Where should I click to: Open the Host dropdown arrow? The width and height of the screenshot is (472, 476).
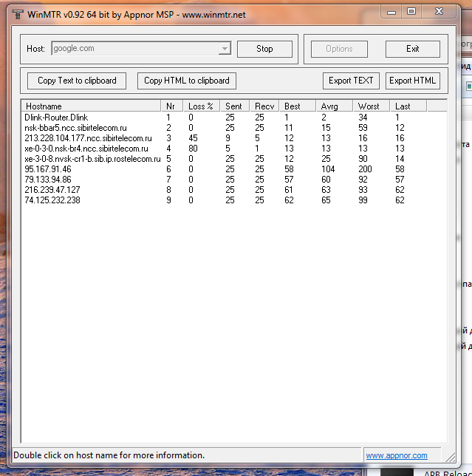[x=225, y=49]
